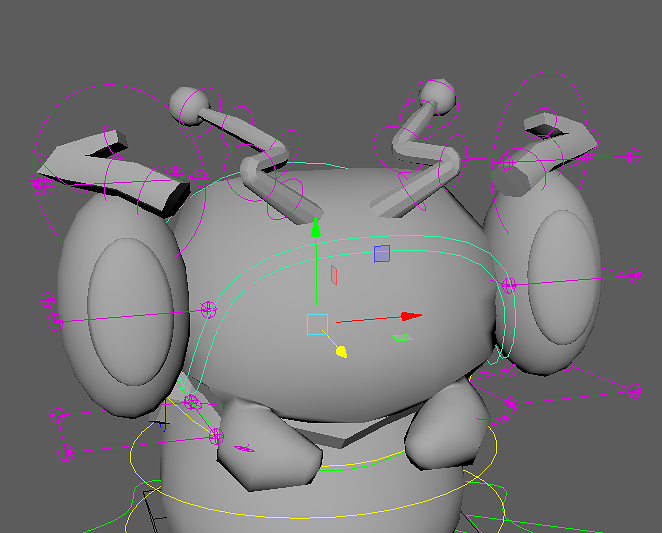The image size is (662, 533).
Task: Click the red X-axis move arrow
Action: (411, 316)
